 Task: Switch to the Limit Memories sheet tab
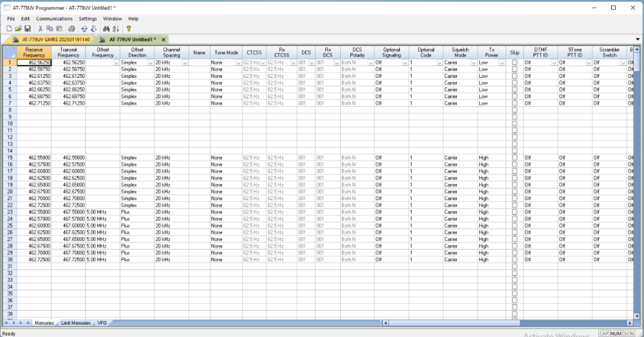75,323
